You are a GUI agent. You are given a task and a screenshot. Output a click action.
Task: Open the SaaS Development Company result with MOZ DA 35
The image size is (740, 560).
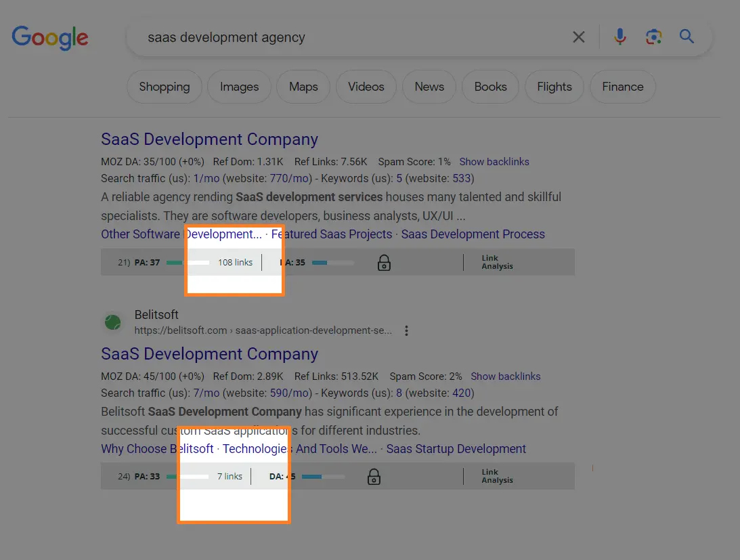click(x=209, y=139)
